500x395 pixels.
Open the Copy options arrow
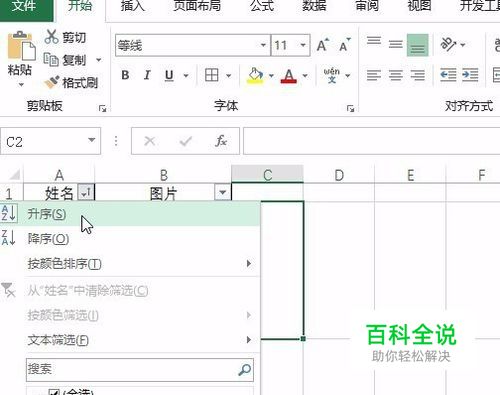pos(99,60)
